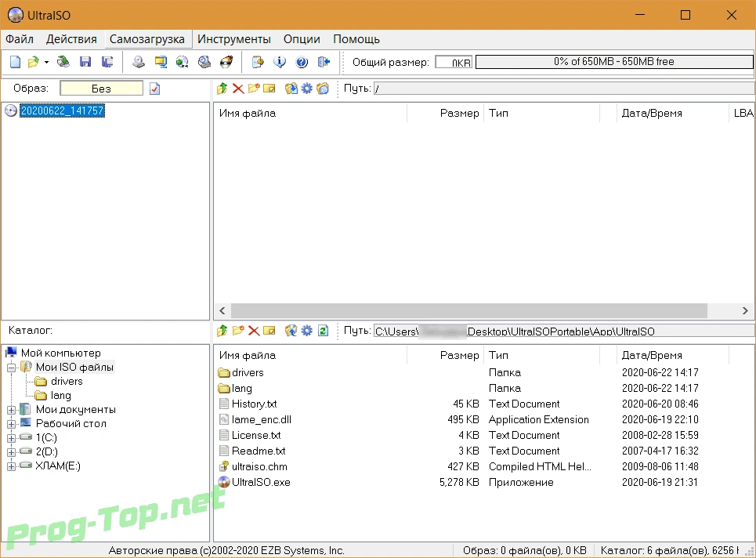Open the dropdown arrow beside Open icon
This screenshot has width=756, height=558.
(46, 62)
